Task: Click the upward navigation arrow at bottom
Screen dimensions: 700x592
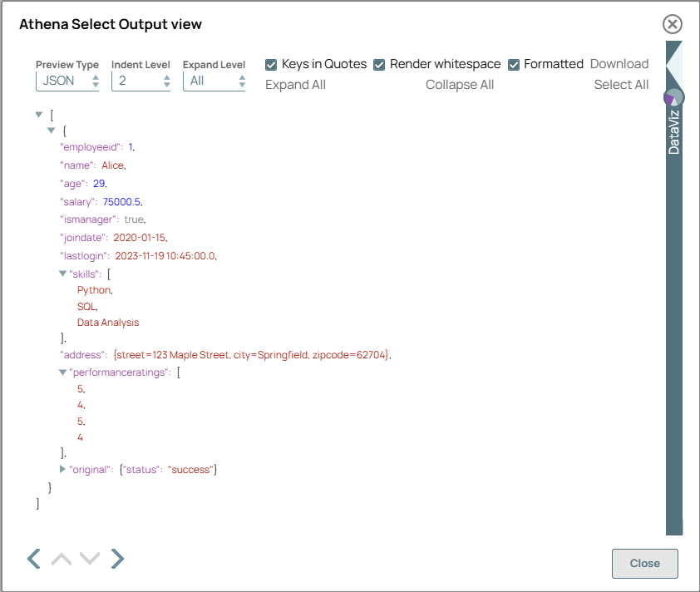Action: [x=62, y=559]
